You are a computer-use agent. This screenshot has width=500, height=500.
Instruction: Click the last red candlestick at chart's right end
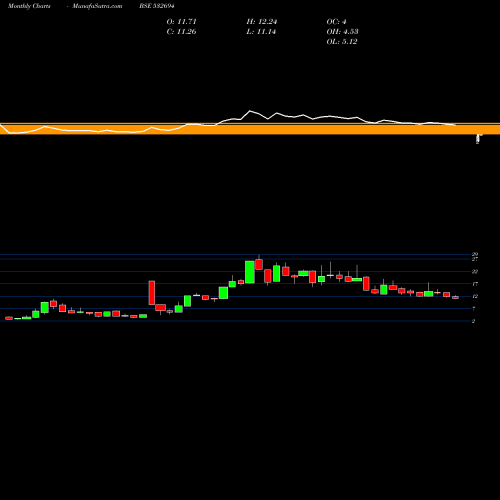pyautogui.click(x=455, y=297)
